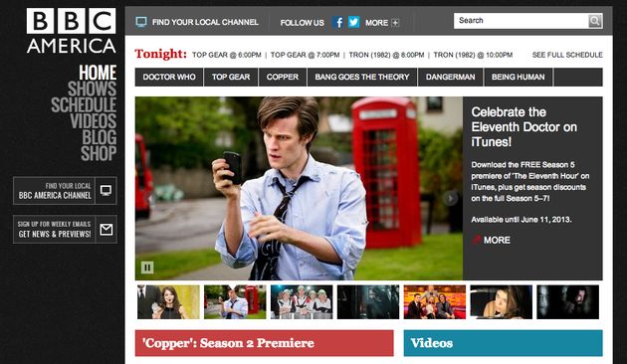Screen dimensions: 627x364
Task: Open BBC America's Facebook page icon
Action: [x=338, y=22]
